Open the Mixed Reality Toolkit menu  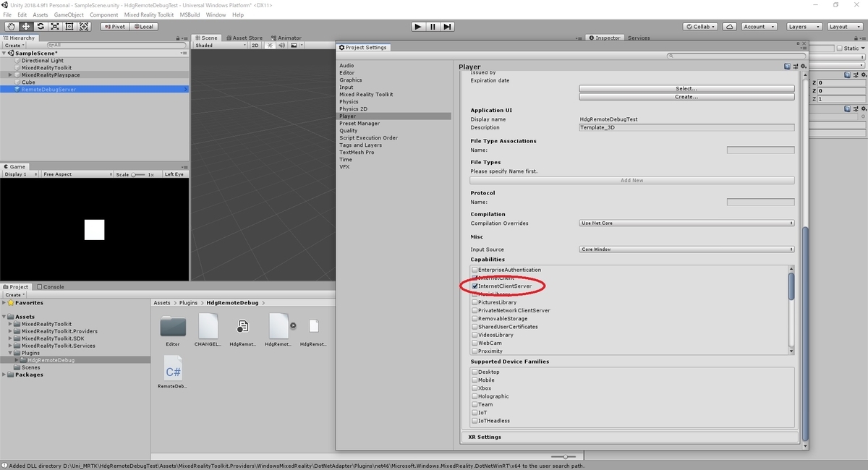[x=148, y=14]
